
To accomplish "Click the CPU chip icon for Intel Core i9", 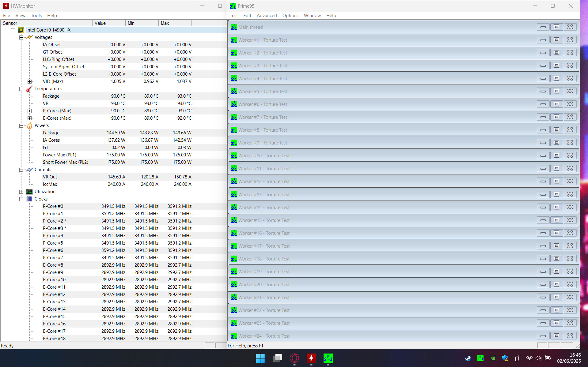I will point(21,30).
